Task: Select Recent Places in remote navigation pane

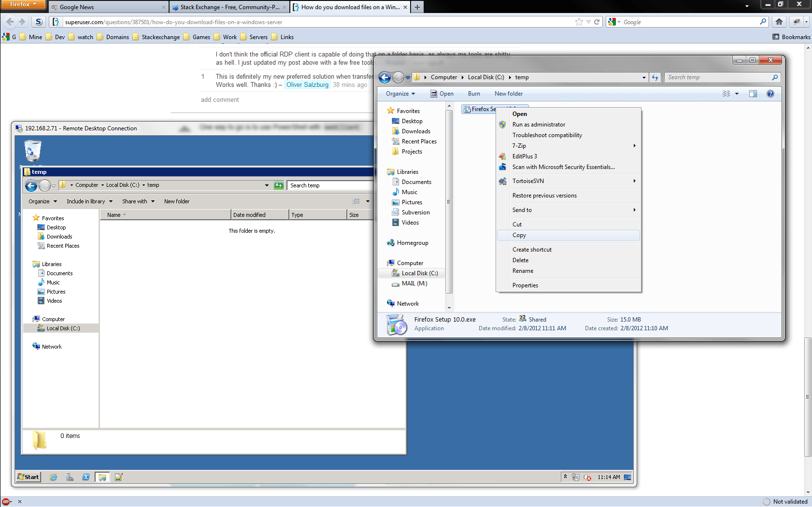Action: pyautogui.click(x=58, y=246)
